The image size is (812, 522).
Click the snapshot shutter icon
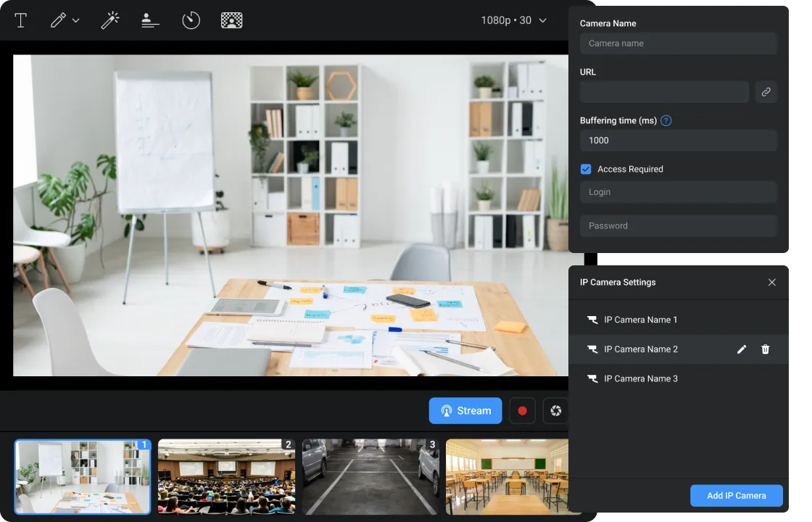pyautogui.click(x=555, y=411)
